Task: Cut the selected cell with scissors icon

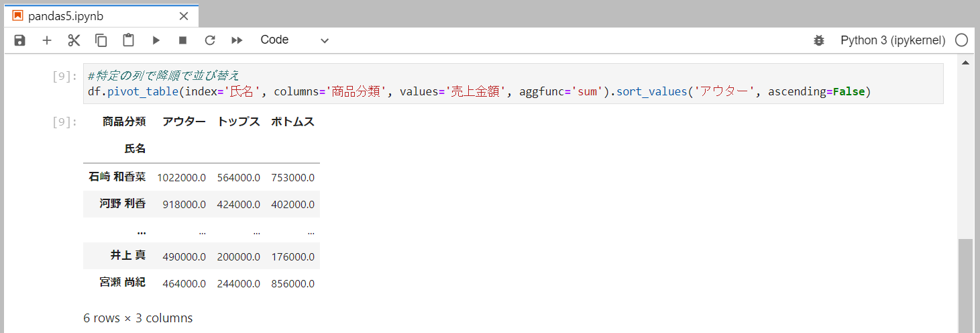Action: click(74, 40)
